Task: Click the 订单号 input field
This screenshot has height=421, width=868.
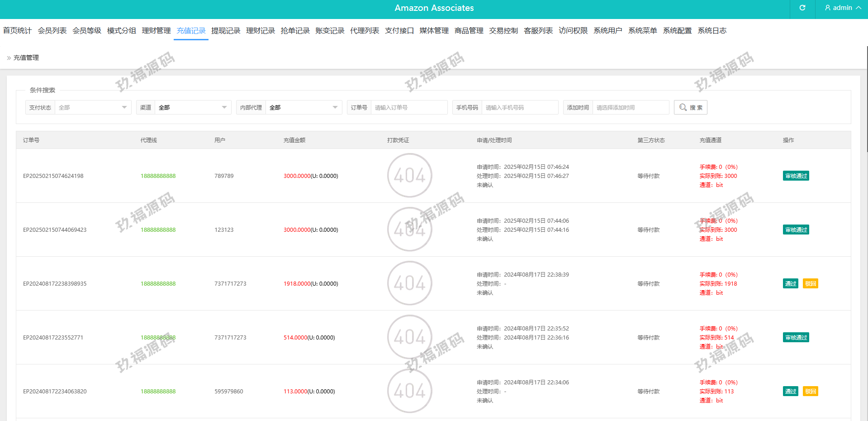Action: 408,107
